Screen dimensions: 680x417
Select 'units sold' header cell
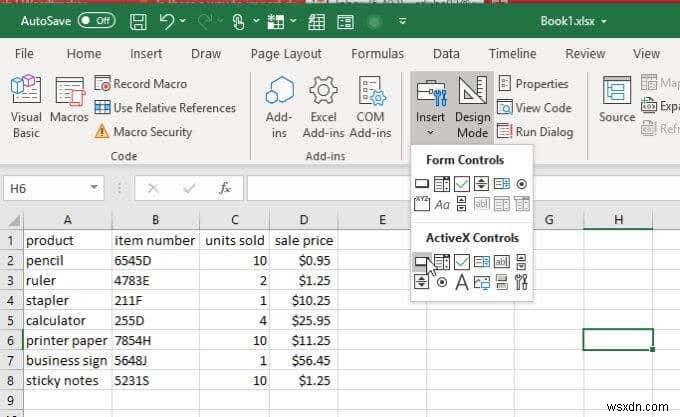point(234,240)
